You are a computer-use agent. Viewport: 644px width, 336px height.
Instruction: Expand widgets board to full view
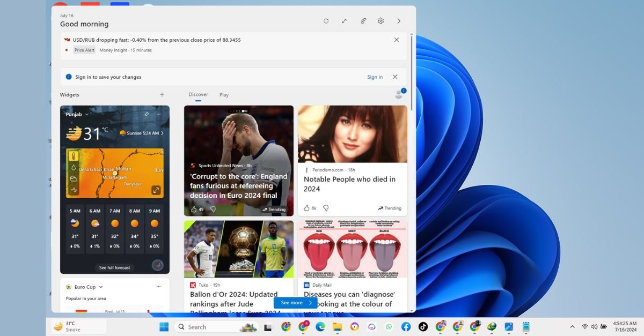(x=344, y=21)
